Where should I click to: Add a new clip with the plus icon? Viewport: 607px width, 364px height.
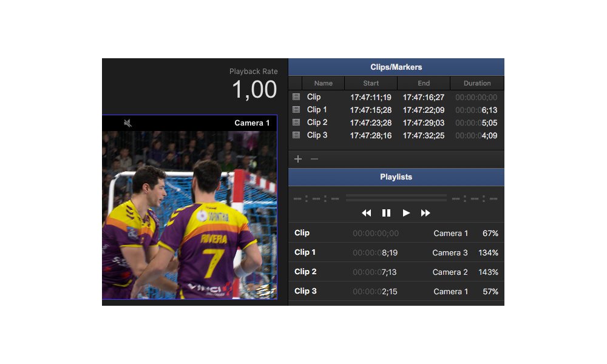coord(298,159)
